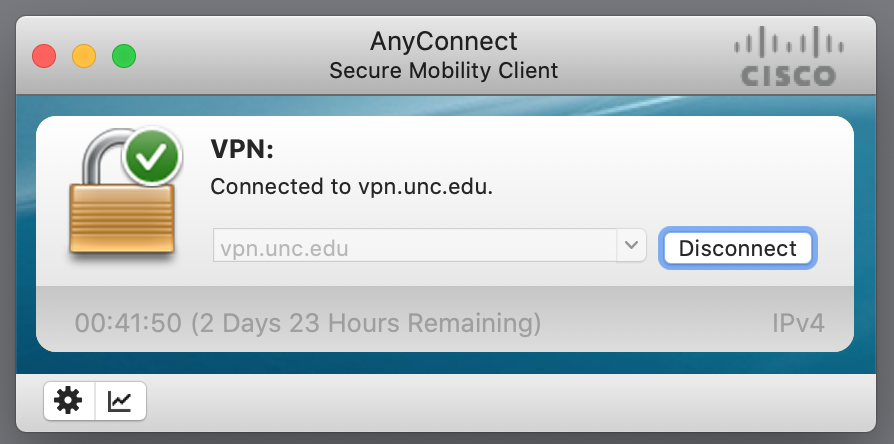Click the bold "VPN:" heading label

click(242, 149)
